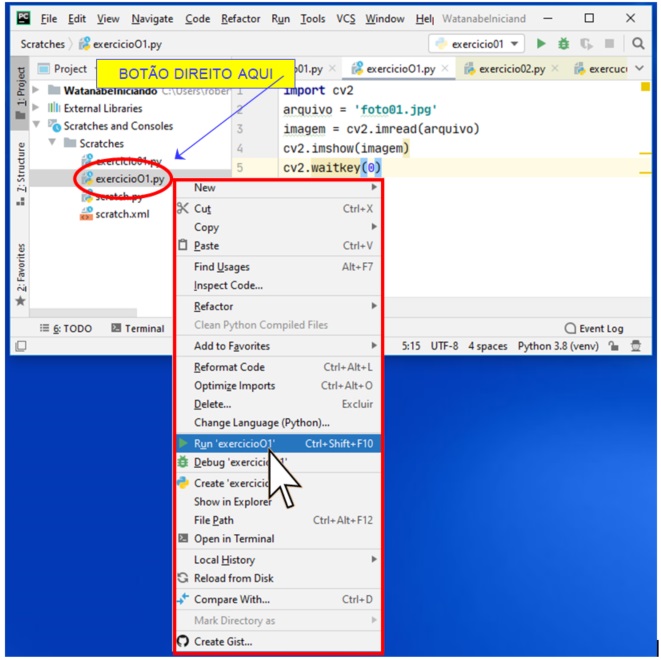Click Run with Coverage toolbar icon
The image size is (661, 660).
[586, 44]
